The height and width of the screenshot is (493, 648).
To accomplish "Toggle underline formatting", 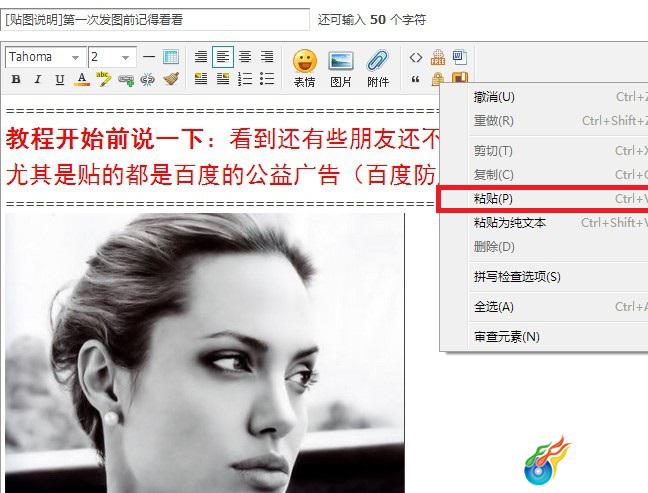I will coord(60,79).
